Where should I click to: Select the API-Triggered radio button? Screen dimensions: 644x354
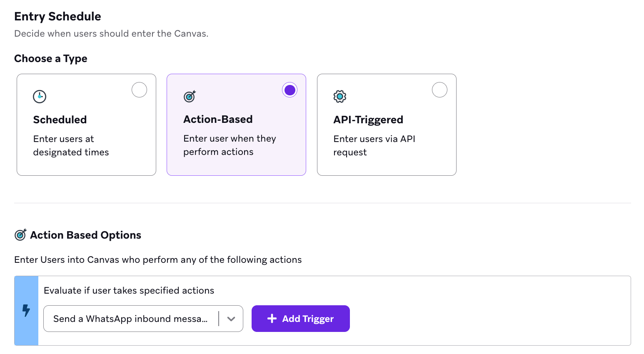pyautogui.click(x=439, y=90)
